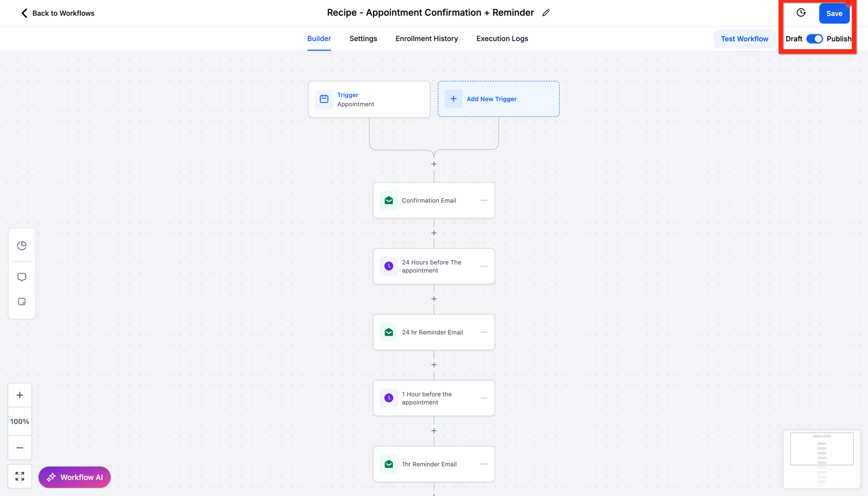
Task: Open options for 1 Hour before appointment step
Action: point(484,397)
